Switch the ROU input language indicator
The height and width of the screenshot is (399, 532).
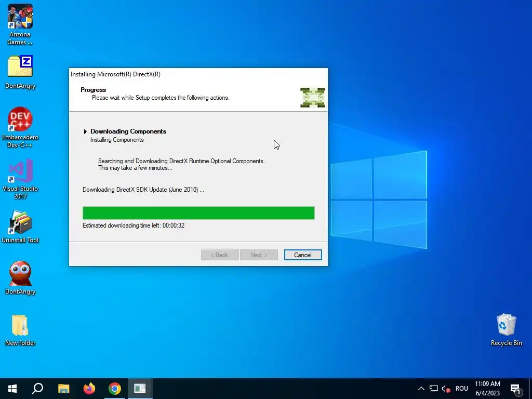[462, 389]
